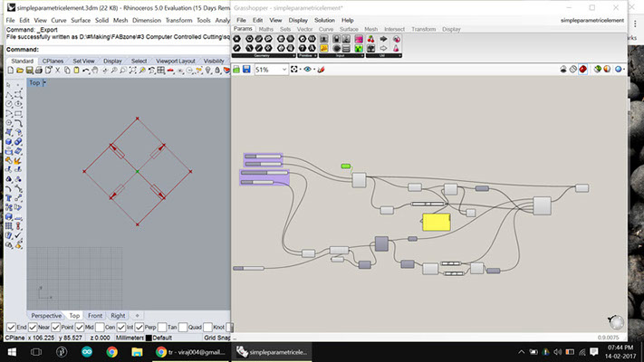Open the preview settings dropdown arrow beside eye icon
The height and width of the screenshot is (362, 644).
pyautogui.click(x=314, y=70)
